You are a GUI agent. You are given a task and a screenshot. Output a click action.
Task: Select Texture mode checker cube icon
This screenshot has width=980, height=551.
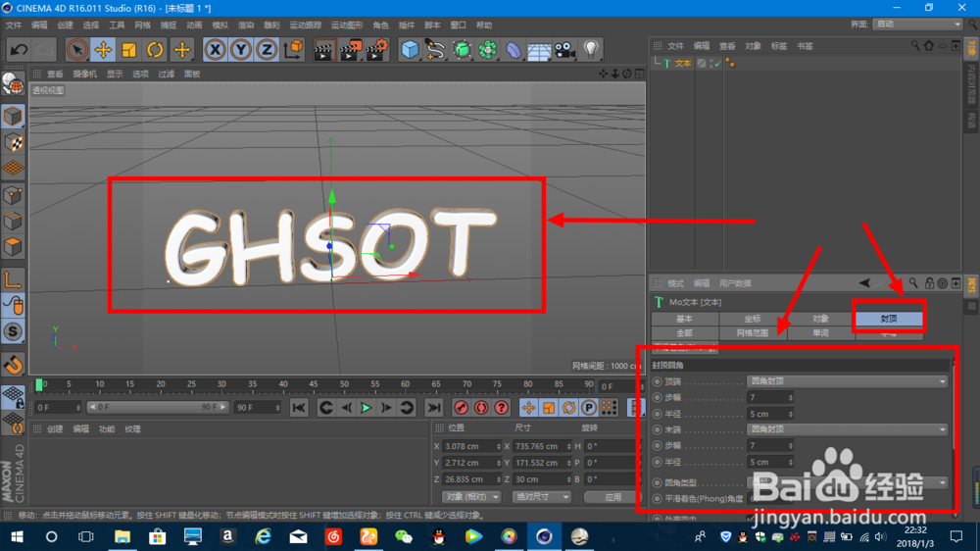[13, 142]
